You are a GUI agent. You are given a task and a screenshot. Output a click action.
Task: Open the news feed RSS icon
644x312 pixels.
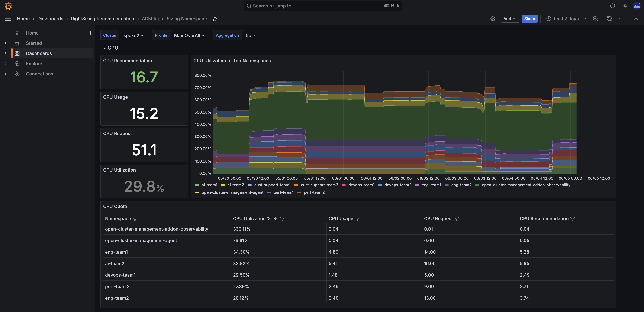point(625,6)
